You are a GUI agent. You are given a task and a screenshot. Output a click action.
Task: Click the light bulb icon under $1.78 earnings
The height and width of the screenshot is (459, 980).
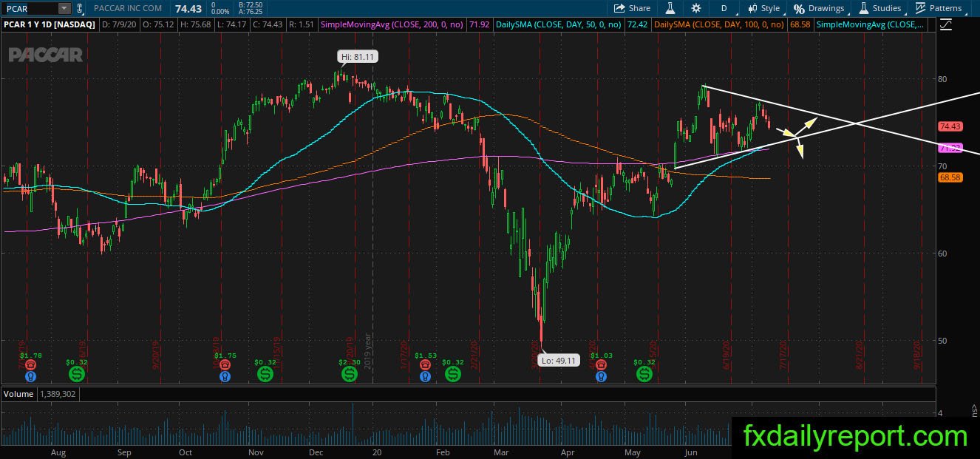30,376
